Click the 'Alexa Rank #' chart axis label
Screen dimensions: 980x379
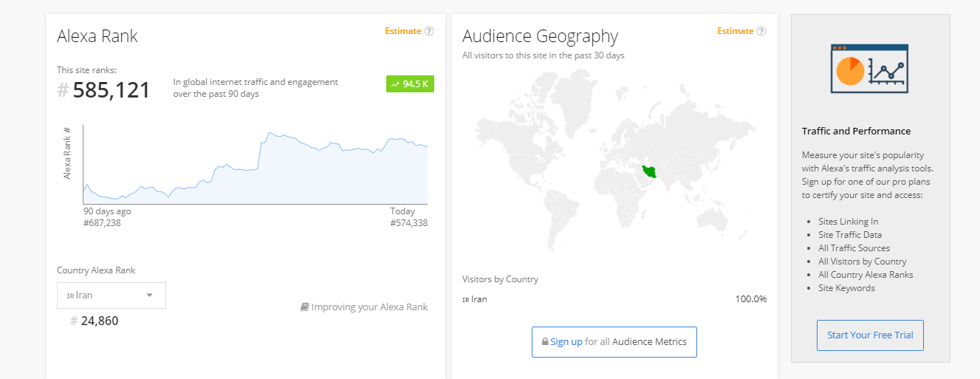[67, 153]
